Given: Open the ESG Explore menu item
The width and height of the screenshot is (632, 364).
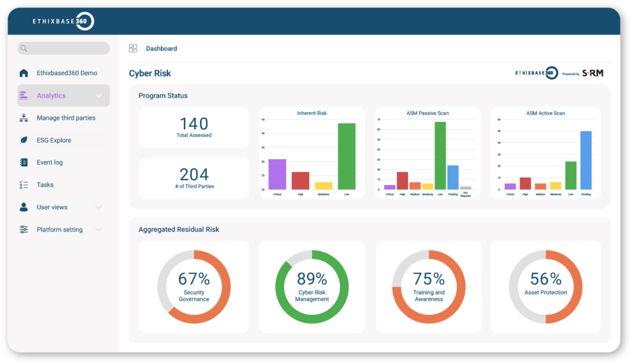Looking at the screenshot, I should [x=54, y=140].
